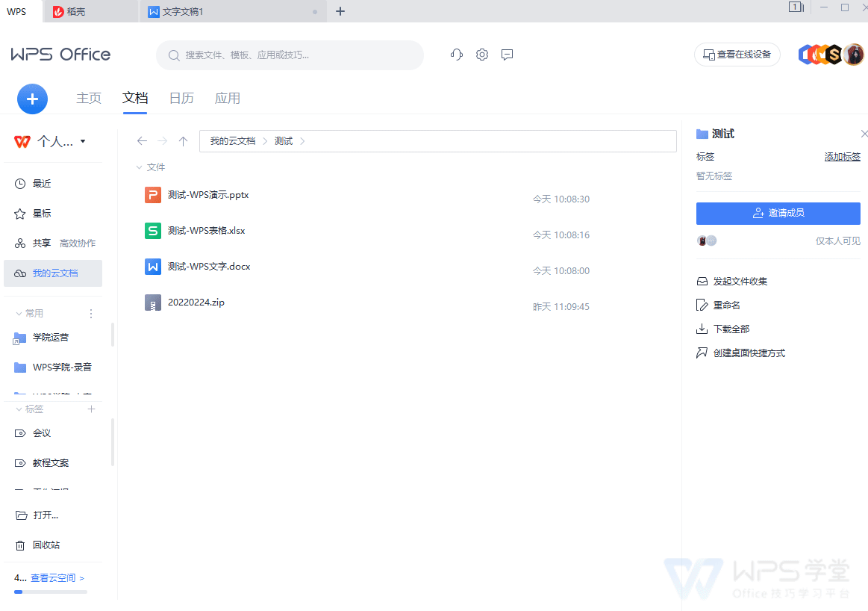Switch to the 稻壳 window tab
Viewport: 868px width, 611px height.
91,12
